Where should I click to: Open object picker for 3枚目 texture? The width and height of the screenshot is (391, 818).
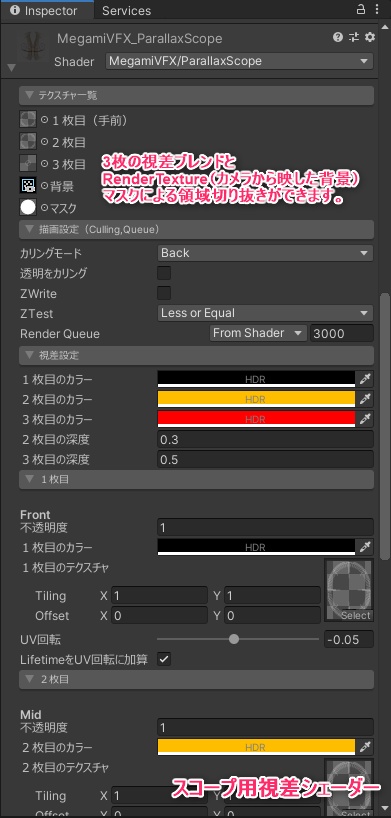44,164
